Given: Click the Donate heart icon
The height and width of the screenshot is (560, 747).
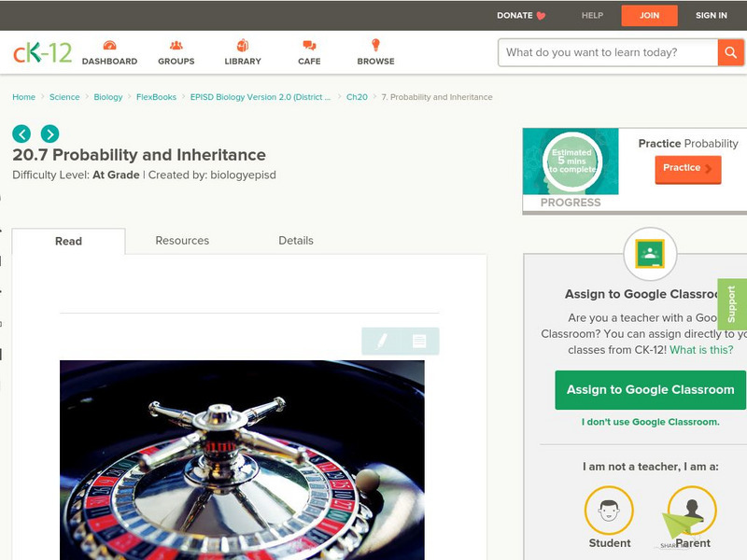Looking at the screenshot, I should [x=541, y=16].
